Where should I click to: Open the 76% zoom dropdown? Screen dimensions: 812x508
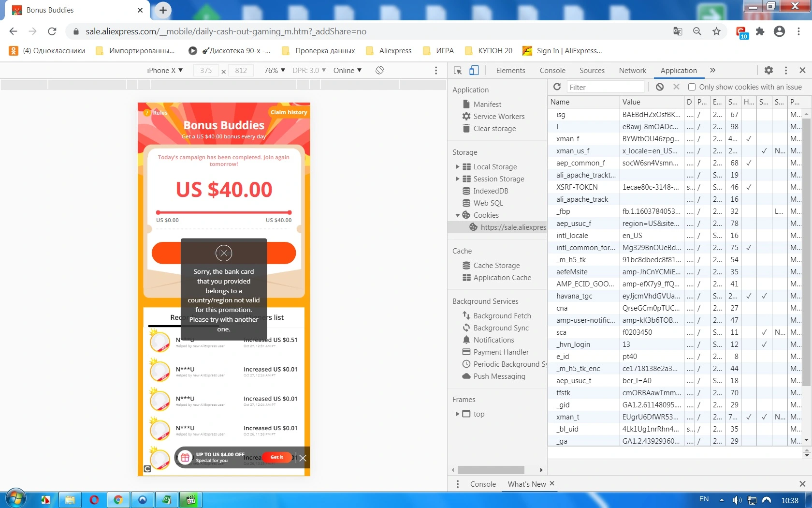(x=275, y=70)
